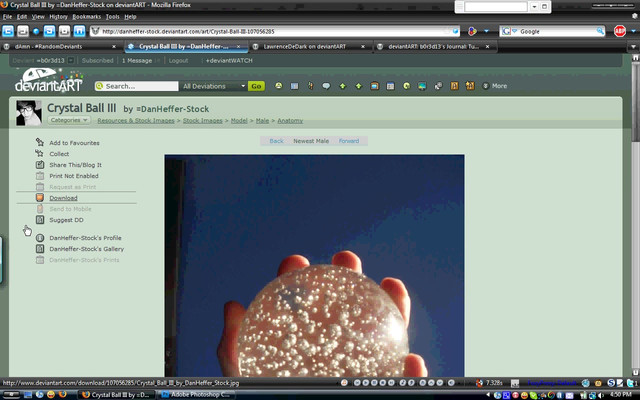
Task: Expand hidden system tray icons arrow
Action: point(488,395)
